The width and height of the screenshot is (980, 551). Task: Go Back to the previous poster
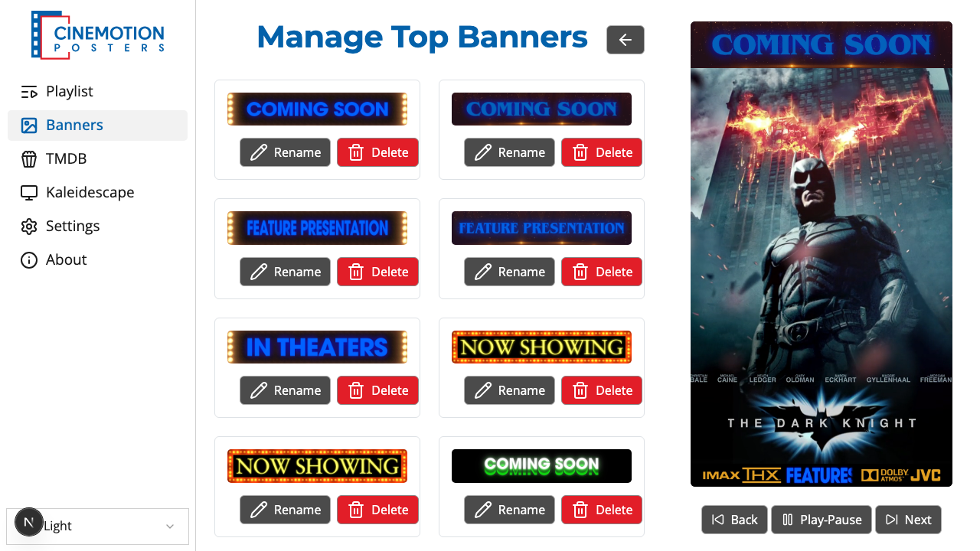[734, 520]
